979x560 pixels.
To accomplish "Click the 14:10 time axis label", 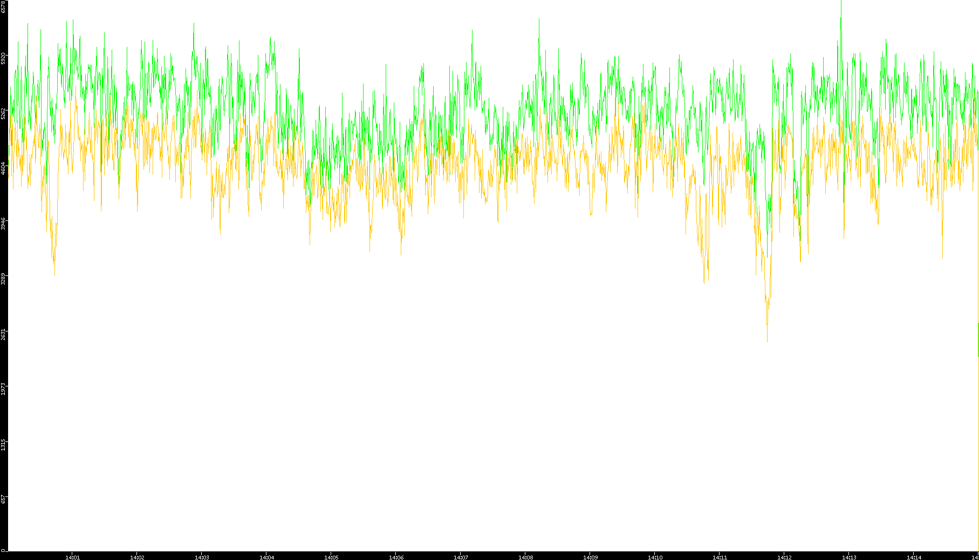I will (655, 557).
